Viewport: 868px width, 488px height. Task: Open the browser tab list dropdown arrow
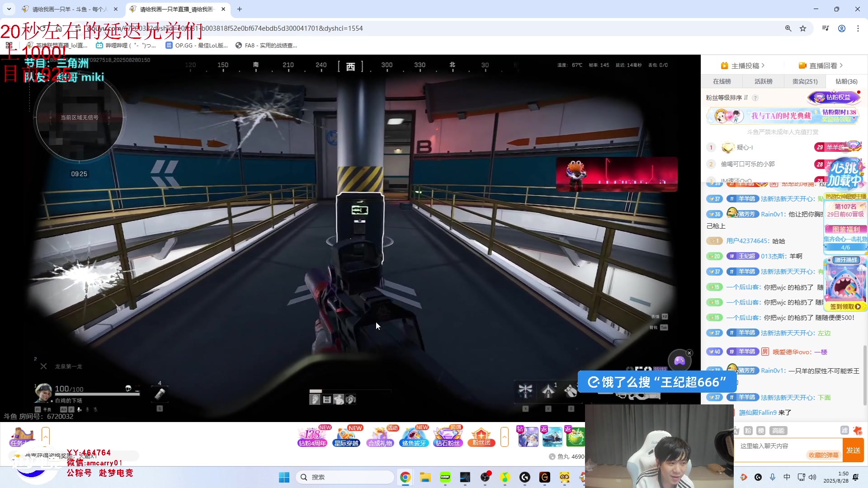tap(9, 9)
